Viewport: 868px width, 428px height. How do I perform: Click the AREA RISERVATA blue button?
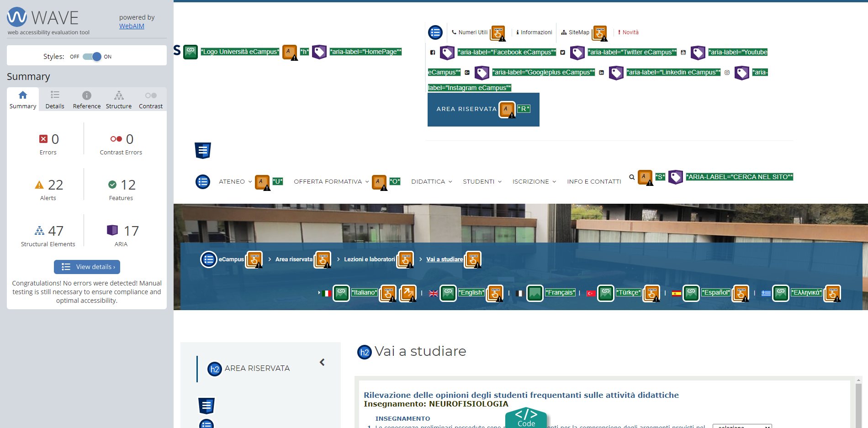click(466, 109)
